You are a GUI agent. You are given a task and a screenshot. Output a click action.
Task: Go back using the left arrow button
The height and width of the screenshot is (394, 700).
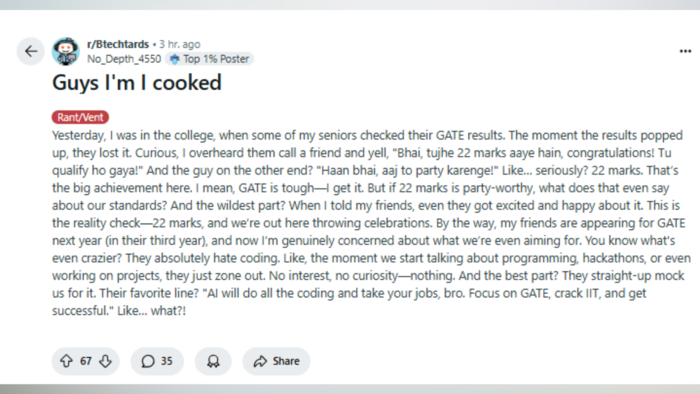(31, 51)
